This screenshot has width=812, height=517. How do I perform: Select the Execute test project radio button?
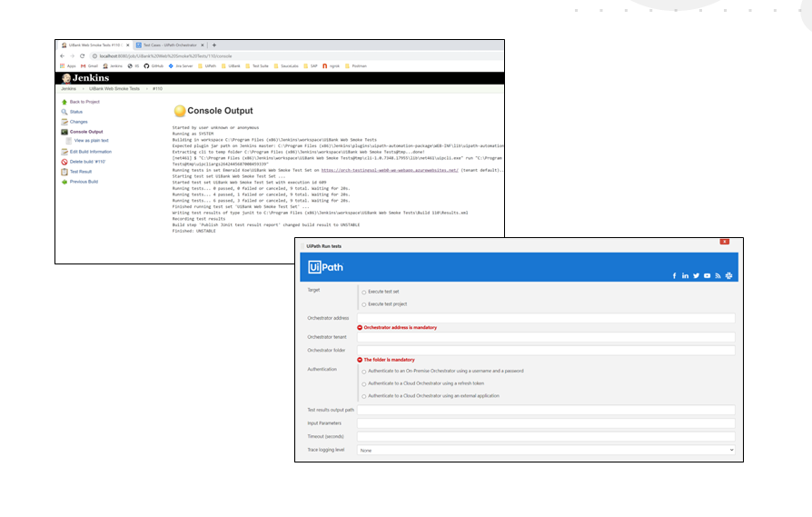tap(364, 304)
